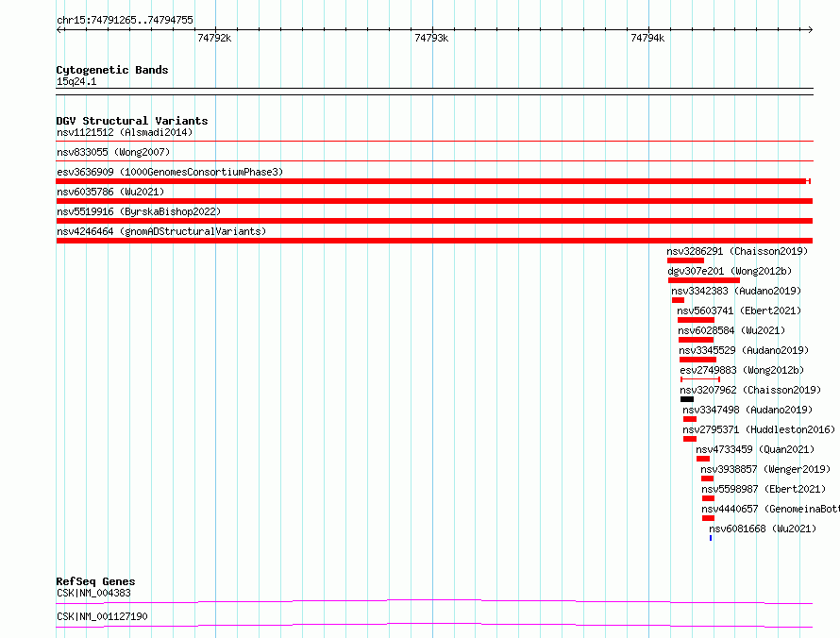
Task: Open nsv3286291 (Chaisson2019) variant label
Action: point(737,251)
